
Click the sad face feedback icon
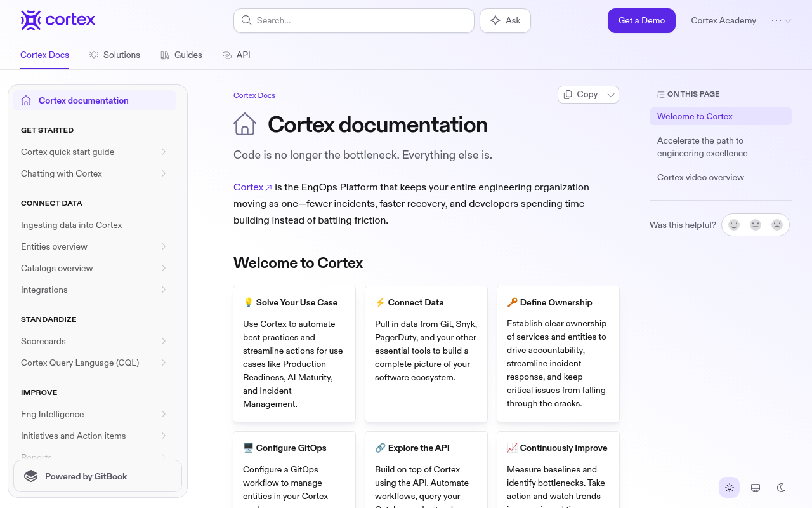[x=777, y=225]
